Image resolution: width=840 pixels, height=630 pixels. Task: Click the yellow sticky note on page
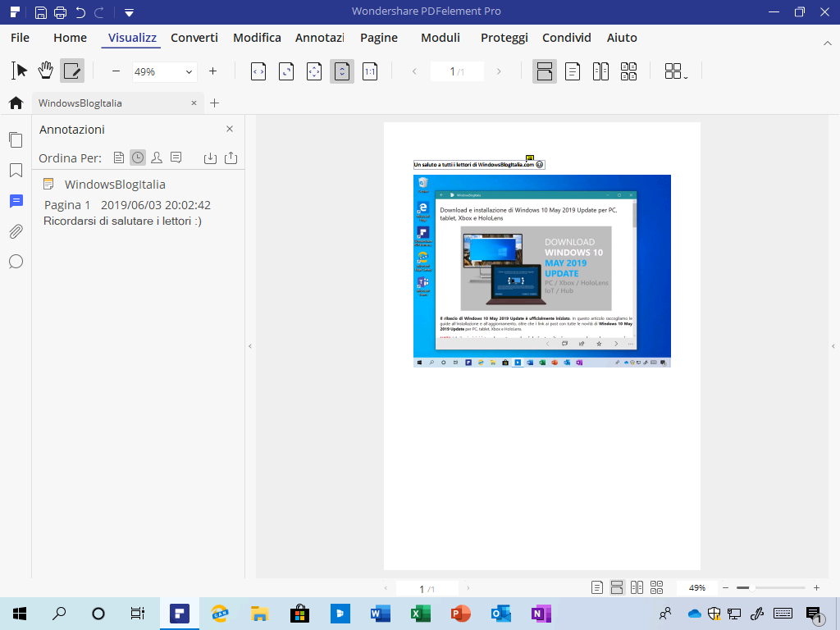coord(530,158)
